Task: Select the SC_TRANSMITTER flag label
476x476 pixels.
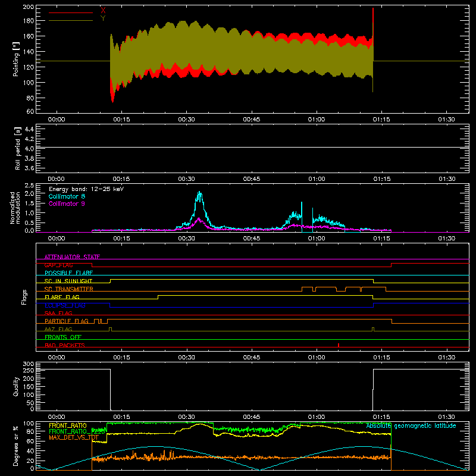Action: coord(69,289)
